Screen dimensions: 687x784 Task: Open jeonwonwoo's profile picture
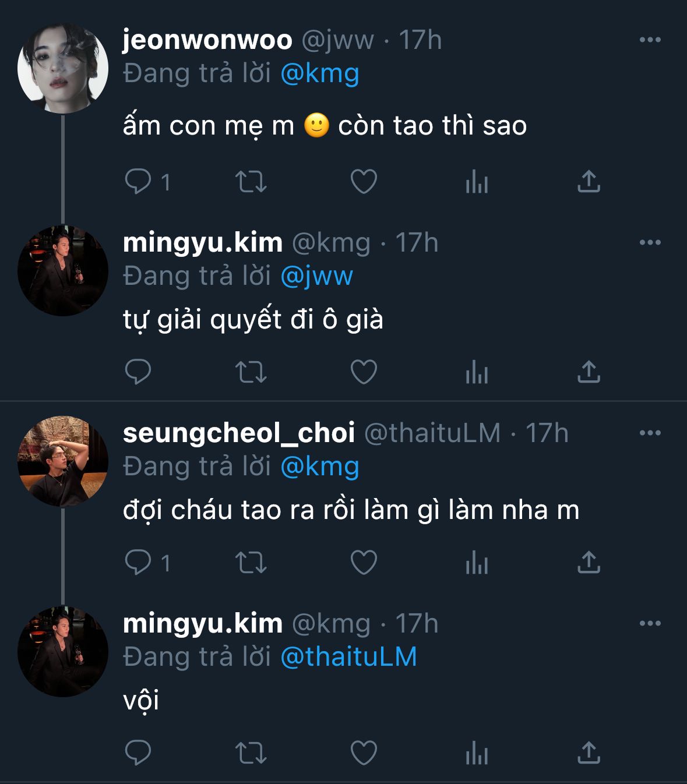pyautogui.click(x=63, y=68)
